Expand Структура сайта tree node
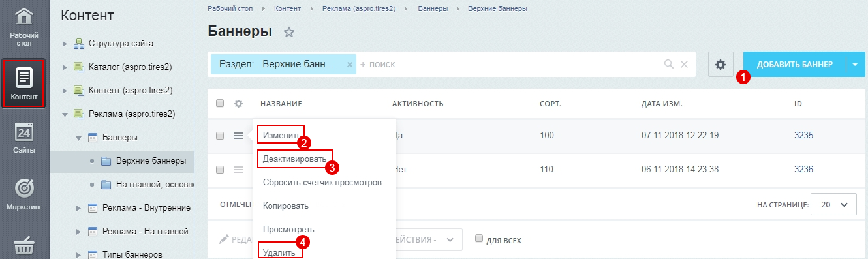This screenshot has width=868, height=259. 64,44
